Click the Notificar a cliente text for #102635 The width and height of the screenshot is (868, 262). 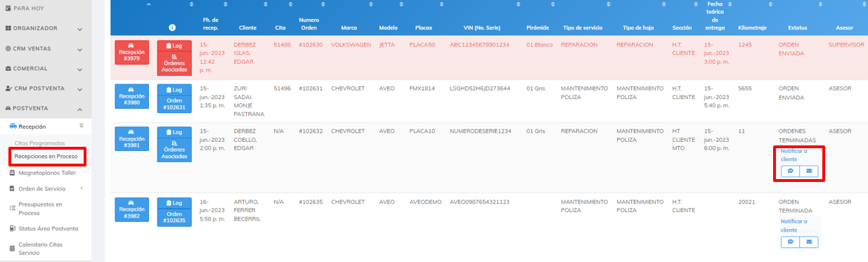(x=794, y=225)
